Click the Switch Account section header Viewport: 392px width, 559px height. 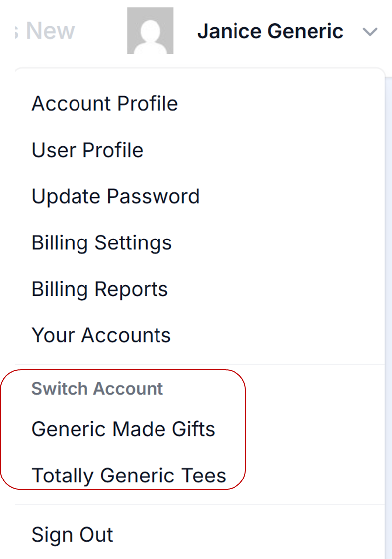pyautogui.click(x=97, y=388)
